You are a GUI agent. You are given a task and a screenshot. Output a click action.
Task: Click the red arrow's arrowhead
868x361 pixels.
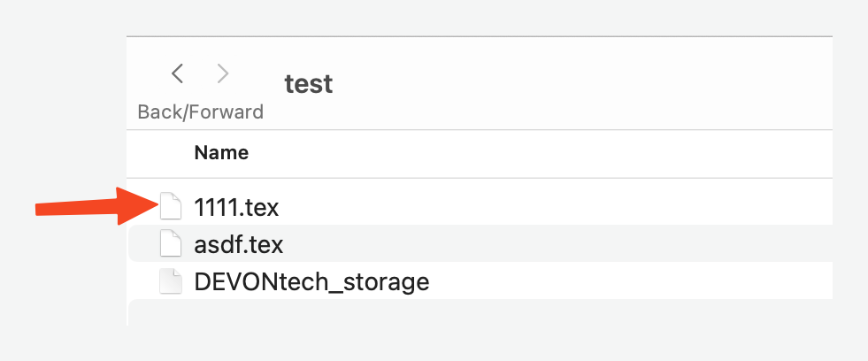click(142, 206)
